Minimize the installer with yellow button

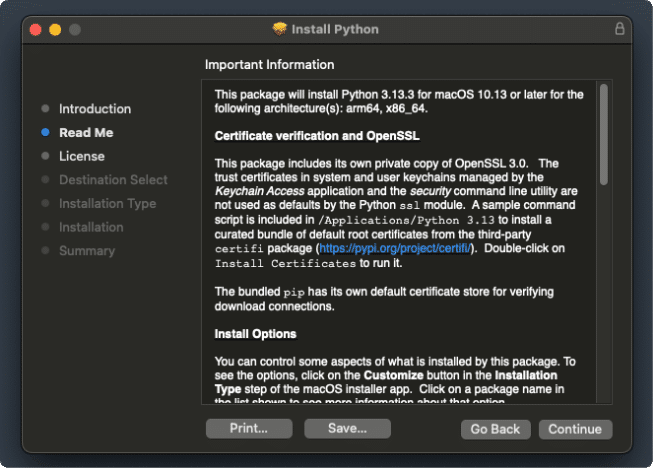click(55, 30)
